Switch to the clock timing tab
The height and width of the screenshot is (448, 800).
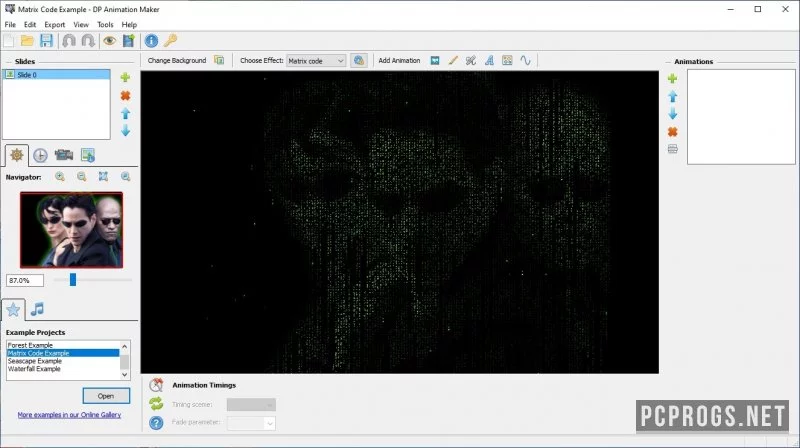click(40, 155)
